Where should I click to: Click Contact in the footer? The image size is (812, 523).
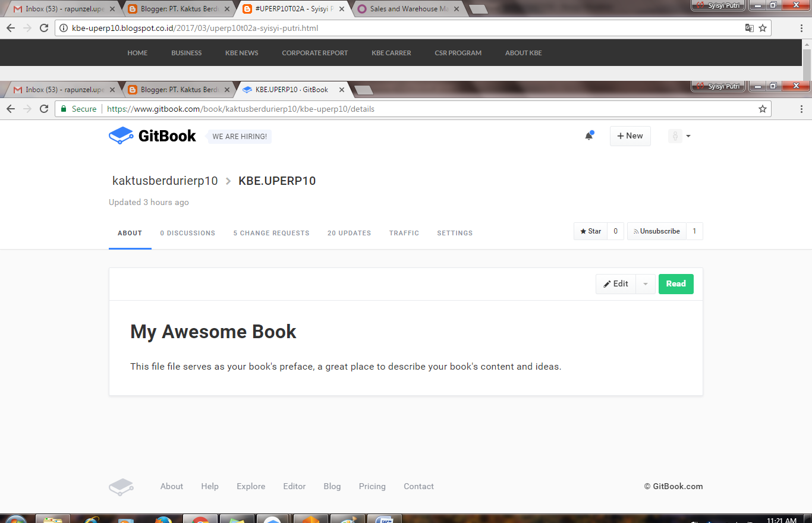(418, 486)
